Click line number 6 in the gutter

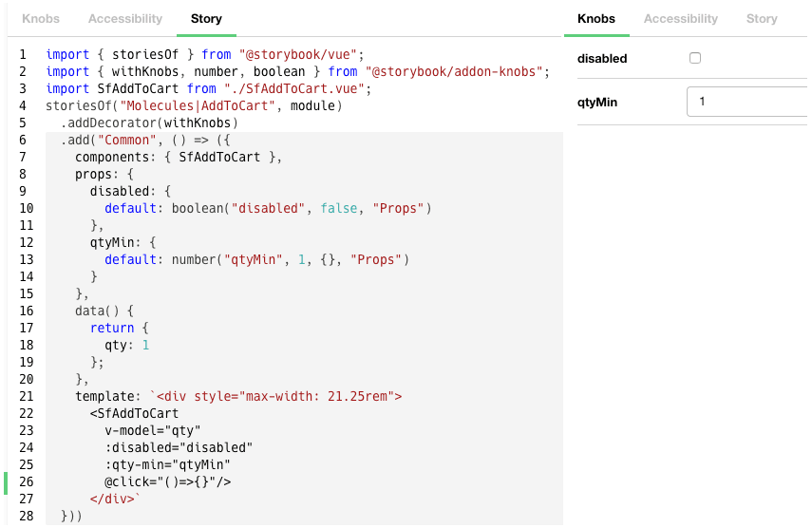(x=23, y=140)
